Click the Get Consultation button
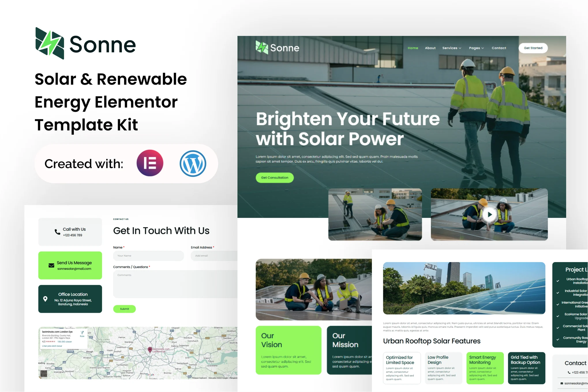Viewport: 588px width, 392px height. point(274,178)
